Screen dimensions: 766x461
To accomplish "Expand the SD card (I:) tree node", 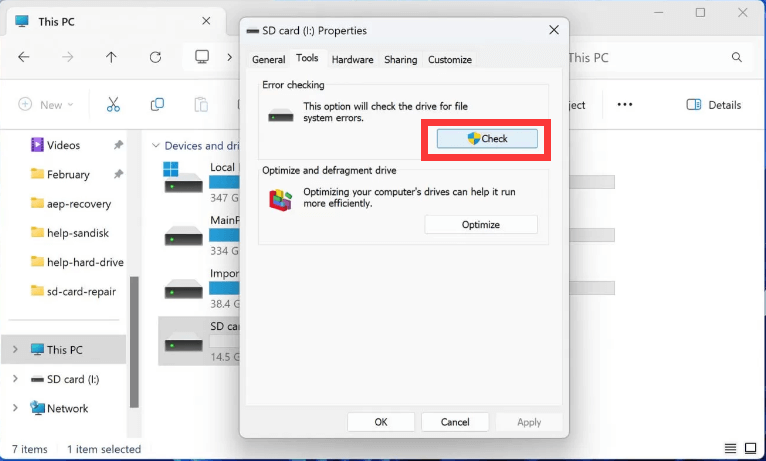I will [15, 378].
